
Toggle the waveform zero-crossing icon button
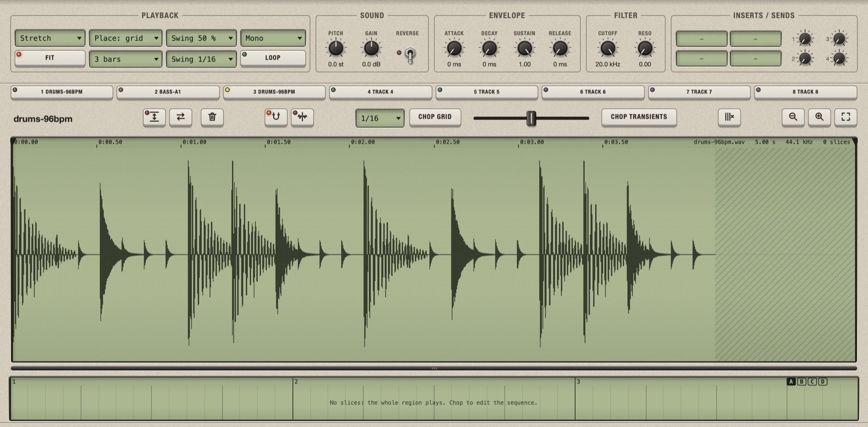click(302, 117)
